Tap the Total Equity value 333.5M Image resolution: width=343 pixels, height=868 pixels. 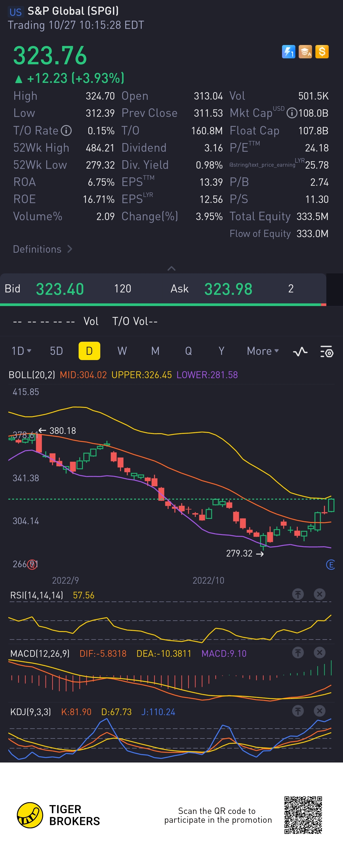coord(312,217)
